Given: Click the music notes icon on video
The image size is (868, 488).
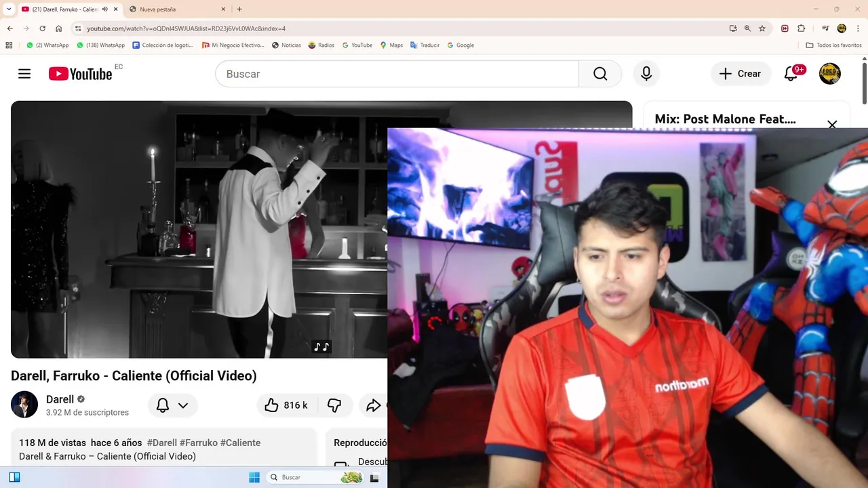Looking at the screenshot, I should click(321, 347).
